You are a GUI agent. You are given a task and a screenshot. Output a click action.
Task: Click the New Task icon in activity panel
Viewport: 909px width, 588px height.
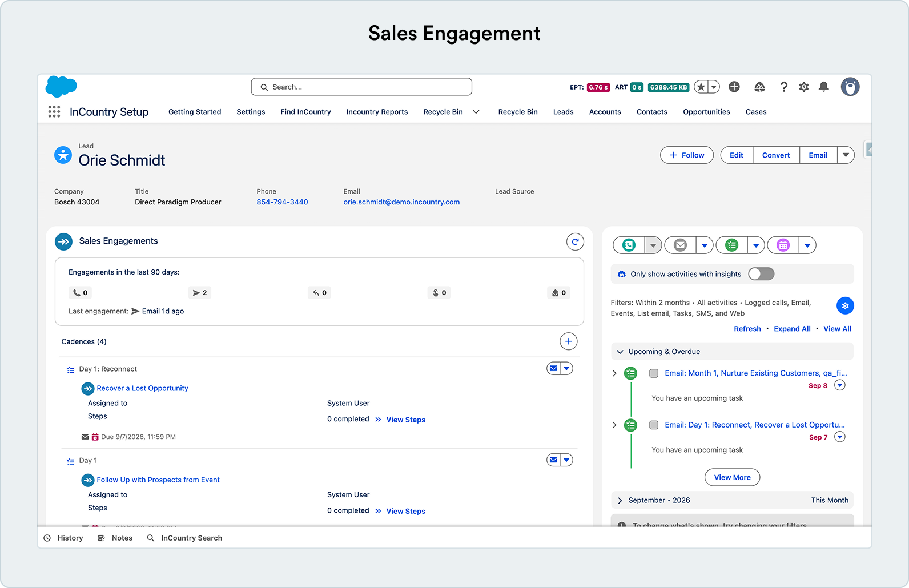[x=731, y=245]
